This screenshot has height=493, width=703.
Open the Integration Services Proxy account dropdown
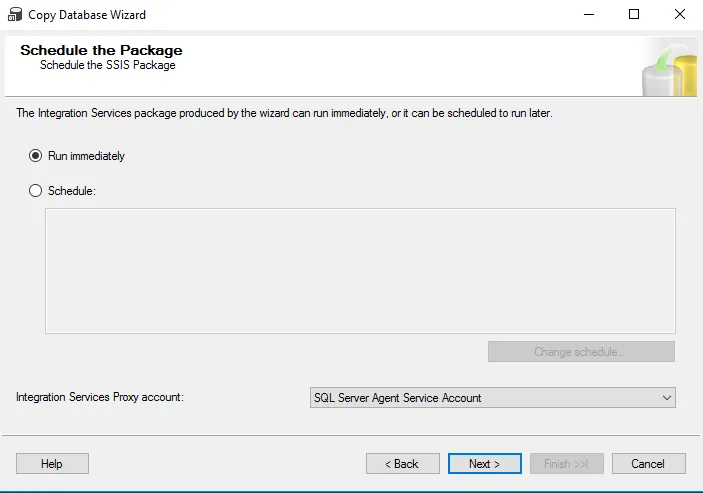click(x=490, y=398)
